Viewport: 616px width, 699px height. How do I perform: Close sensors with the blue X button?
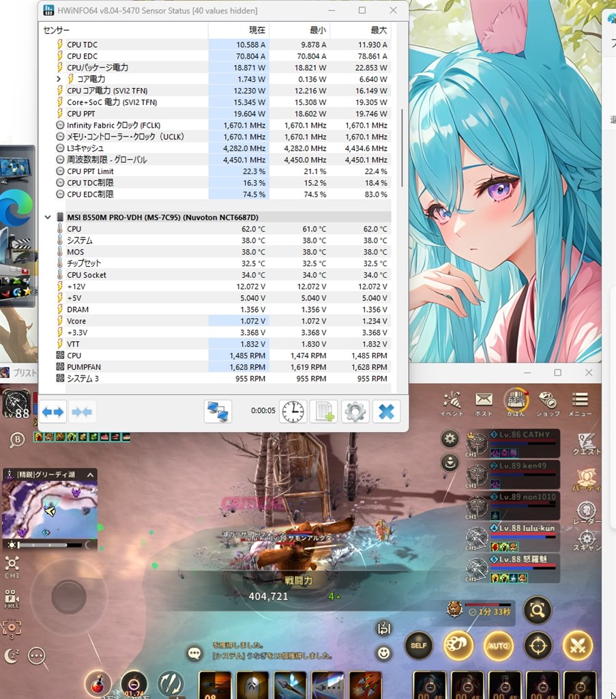click(x=386, y=412)
